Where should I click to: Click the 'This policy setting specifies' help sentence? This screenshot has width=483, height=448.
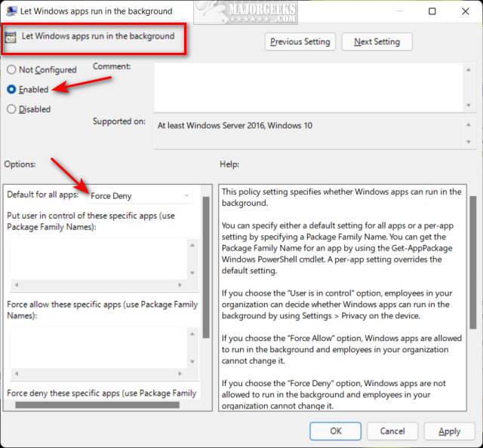point(341,198)
